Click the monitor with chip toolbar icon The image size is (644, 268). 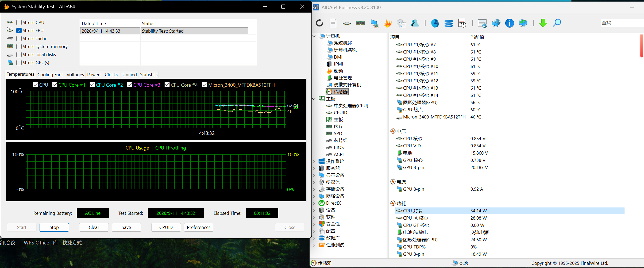click(x=374, y=23)
